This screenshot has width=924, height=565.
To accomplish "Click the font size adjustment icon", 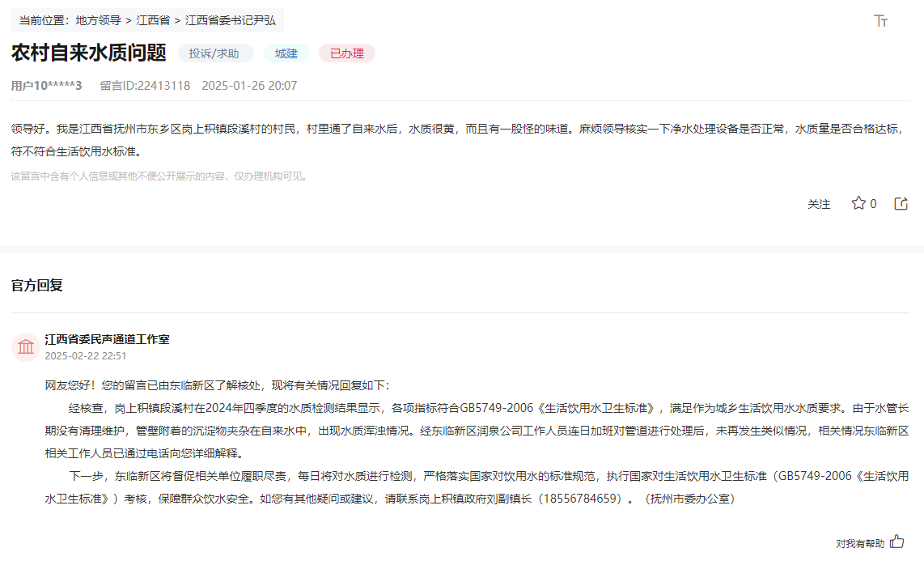I will [881, 21].
